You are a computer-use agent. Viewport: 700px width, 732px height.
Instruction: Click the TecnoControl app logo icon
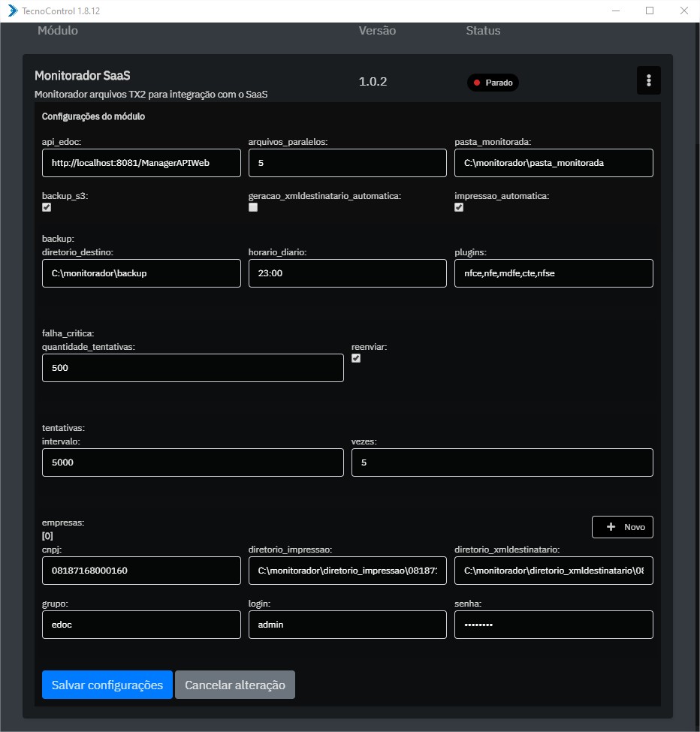coord(13,11)
